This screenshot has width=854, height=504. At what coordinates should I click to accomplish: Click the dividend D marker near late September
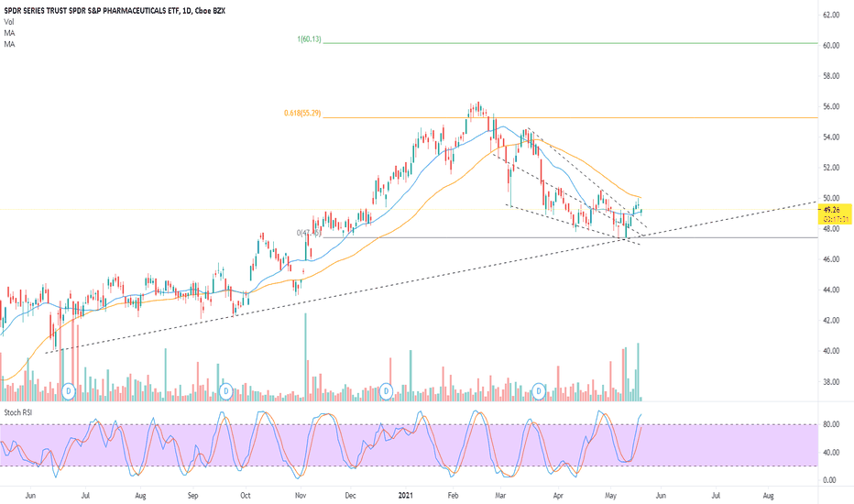click(x=226, y=390)
